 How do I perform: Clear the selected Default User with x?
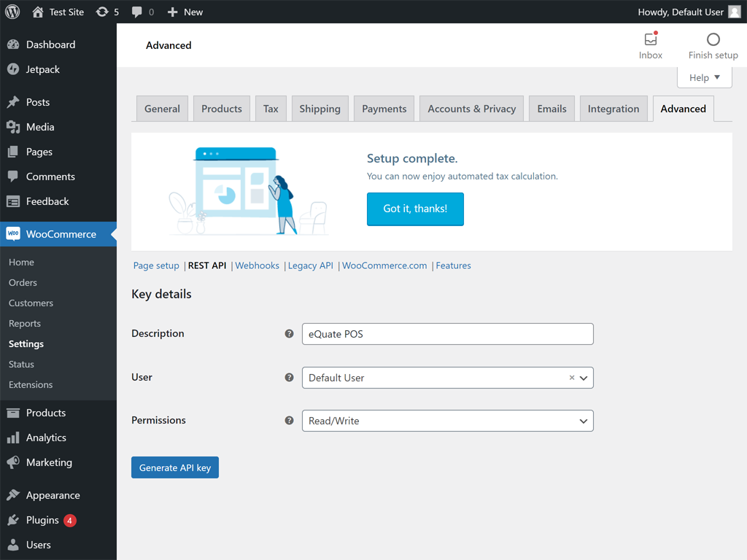[x=572, y=378]
